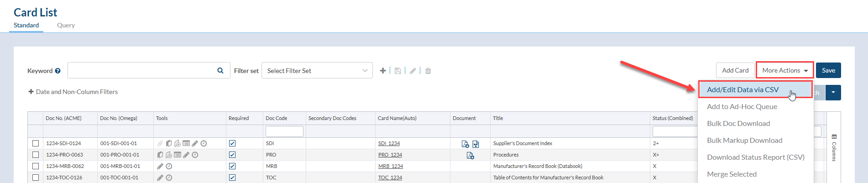Select the row checkbox for 1234-MRB-0062
Screen dimensions: 868x183
tap(36, 166)
